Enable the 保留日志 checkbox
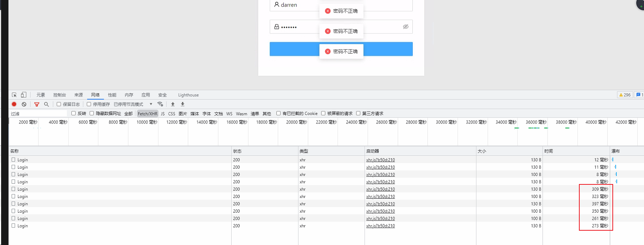The height and width of the screenshot is (245, 644). click(59, 104)
